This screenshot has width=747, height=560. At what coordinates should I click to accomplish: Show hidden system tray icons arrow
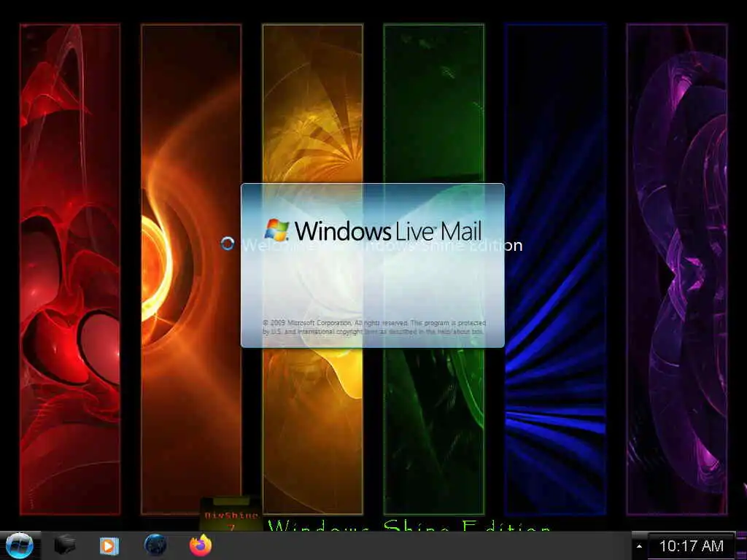pyautogui.click(x=639, y=546)
